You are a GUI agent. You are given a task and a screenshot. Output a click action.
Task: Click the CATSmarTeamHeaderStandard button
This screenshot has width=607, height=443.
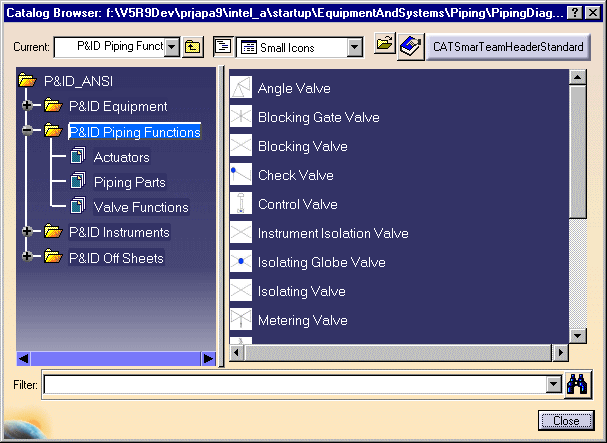509,47
